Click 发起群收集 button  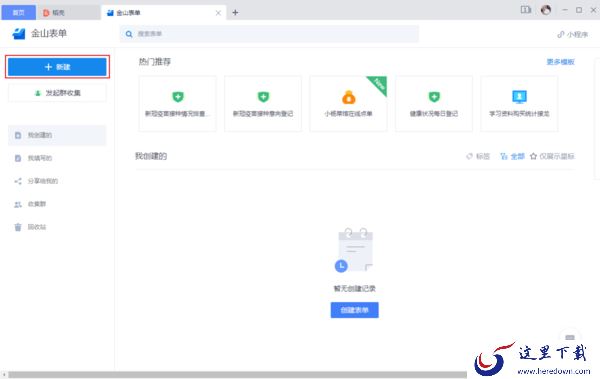(x=57, y=93)
